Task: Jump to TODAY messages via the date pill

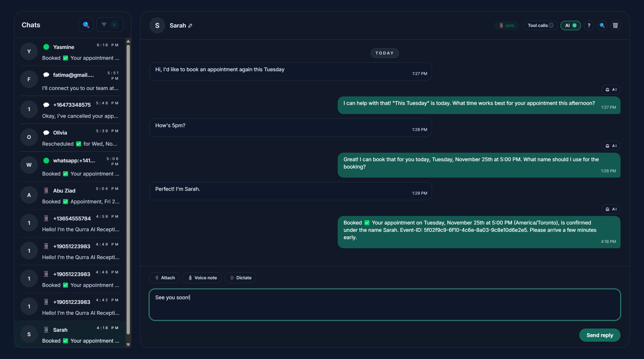Action: 385,53
